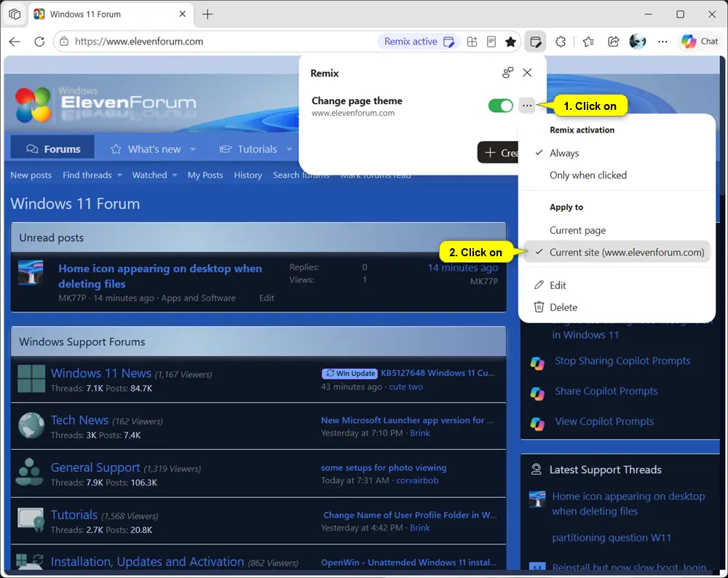Choose Apply to Current page
This screenshot has height=578, width=728.
coord(577,230)
